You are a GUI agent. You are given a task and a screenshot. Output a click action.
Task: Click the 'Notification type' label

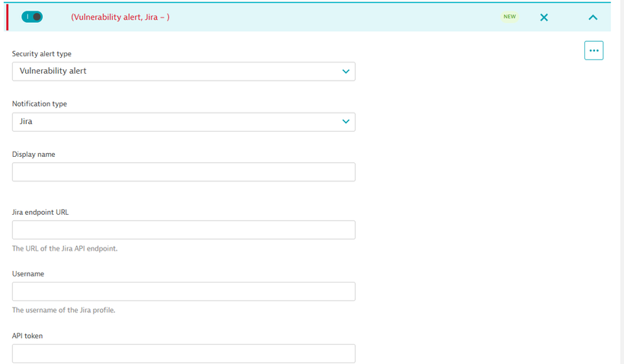pos(40,104)
